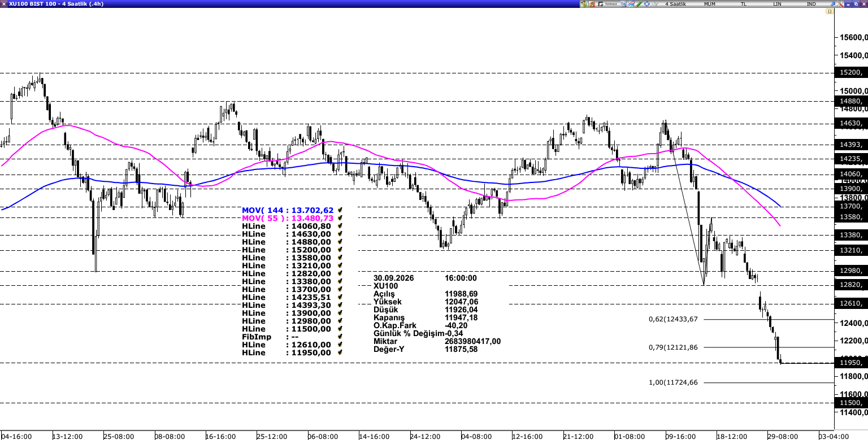Close the chart with the top-left X button

point(4,4)
